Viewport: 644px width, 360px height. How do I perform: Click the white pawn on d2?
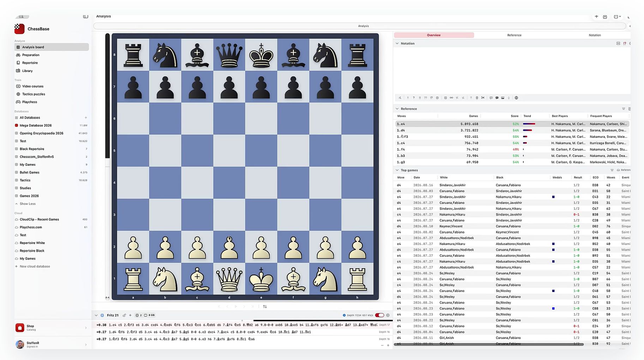tap(229, 247)
